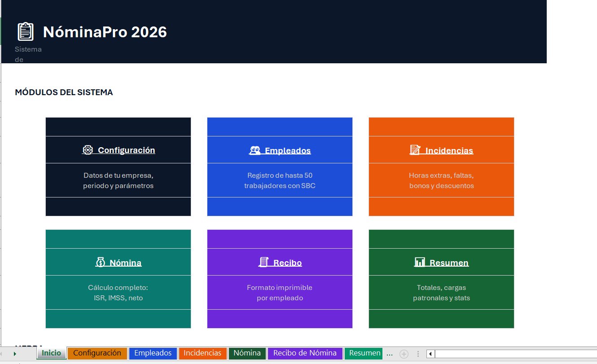Open the Incidencias sheet tab
Viewport: 597px width, 364px height.
[202, 353]
